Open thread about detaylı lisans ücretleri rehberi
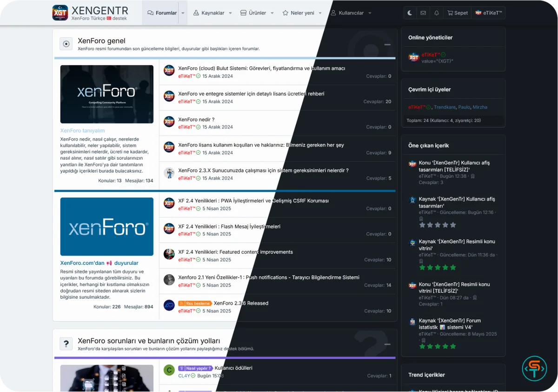 pyautogui.click(x=251, y=94)
